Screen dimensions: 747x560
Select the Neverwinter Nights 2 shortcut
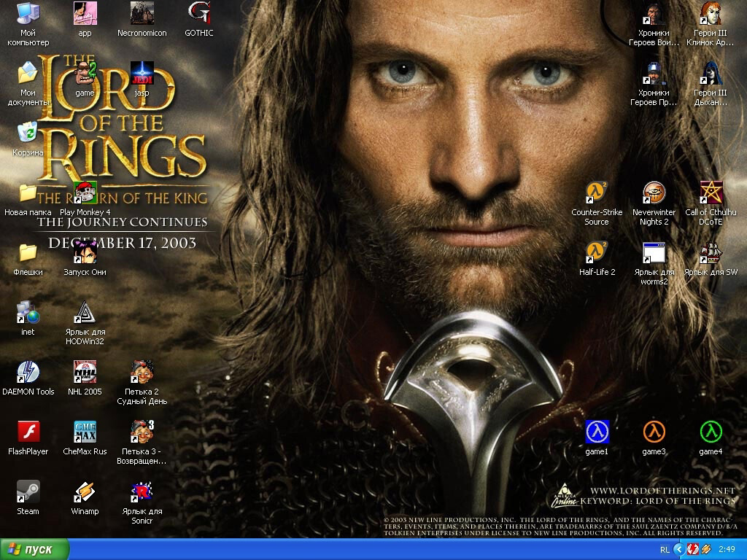point(654,192)
